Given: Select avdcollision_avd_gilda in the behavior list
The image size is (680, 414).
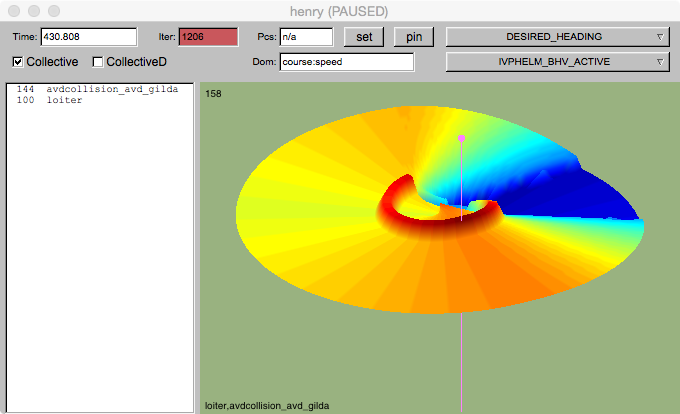Looking at the screenshot, I should [x=112, y=90].
